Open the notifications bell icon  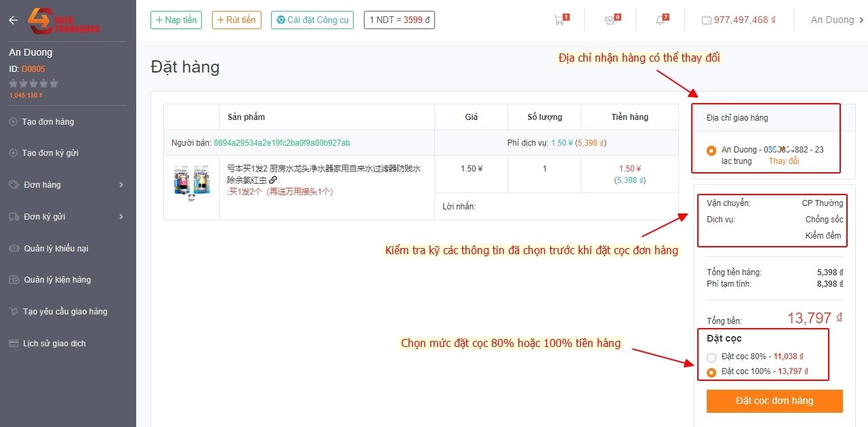[660, 20]
